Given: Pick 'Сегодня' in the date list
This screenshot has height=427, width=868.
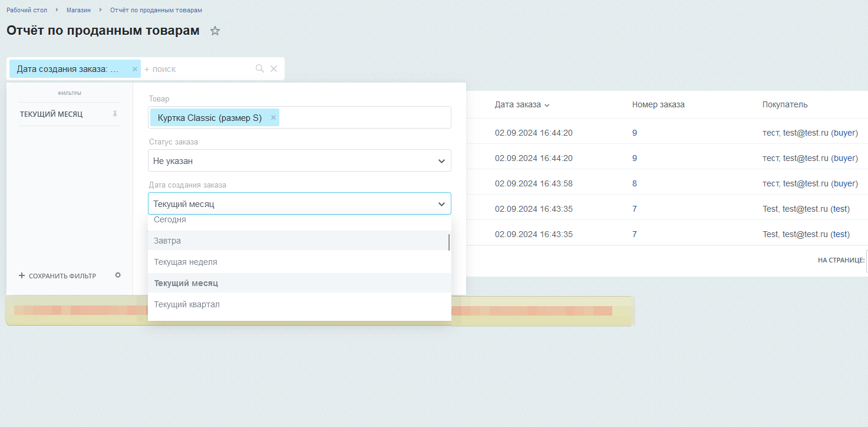Looking at the screenshot, I should click(170, 221).
